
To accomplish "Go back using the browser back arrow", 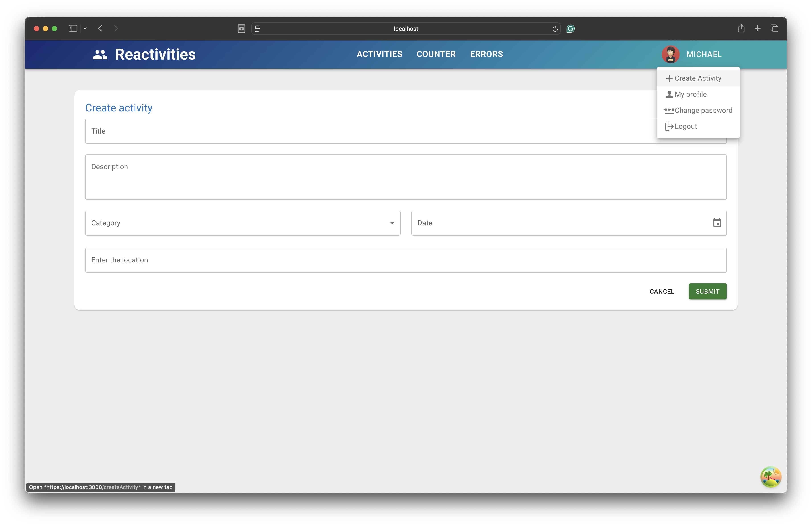I will (x=100, y=28).
